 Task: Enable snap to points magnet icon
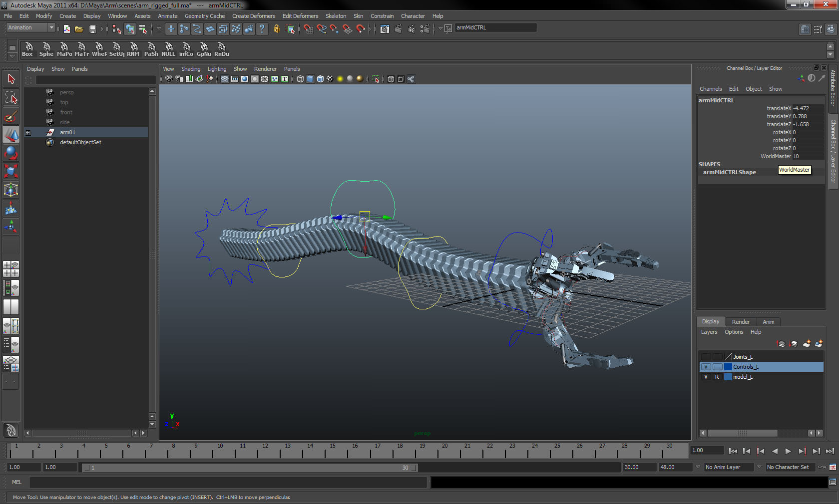pos(335,29)
